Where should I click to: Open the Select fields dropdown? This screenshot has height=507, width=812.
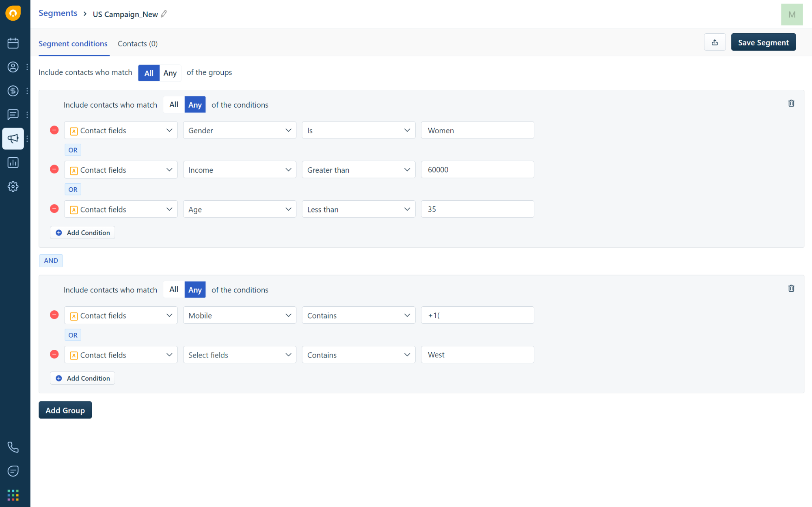[x=240, y=355]
